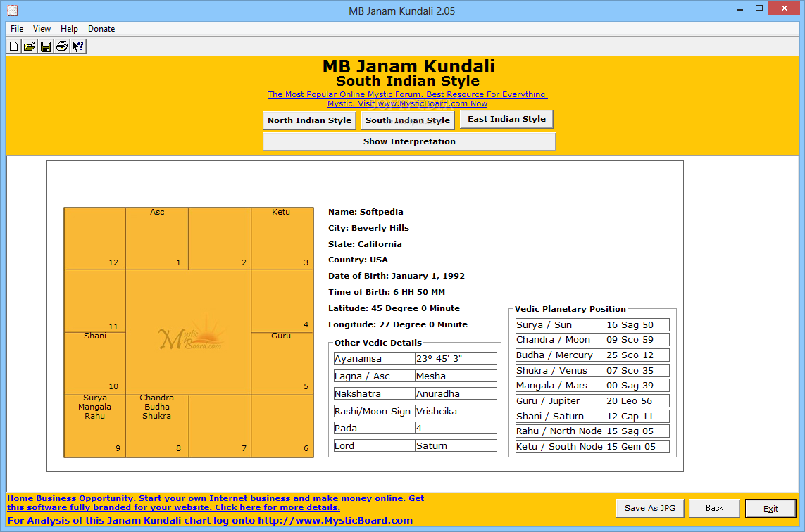Click Guru / Jupiter position 20 Leo 56
This screenshot has width=805, height=532.
tap(637, 400)
